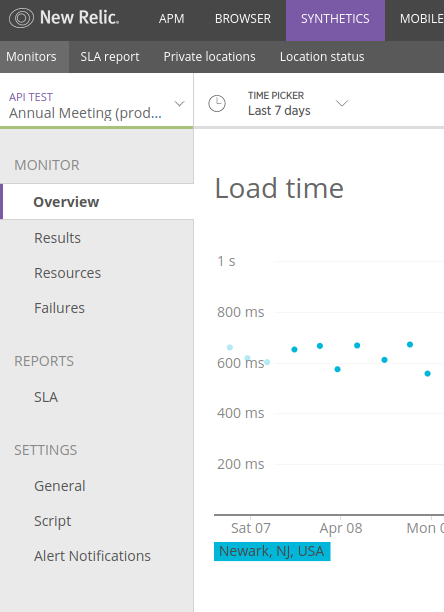Open the SLA report in sidebar
The image size is (444, 612).
[46, 397]
